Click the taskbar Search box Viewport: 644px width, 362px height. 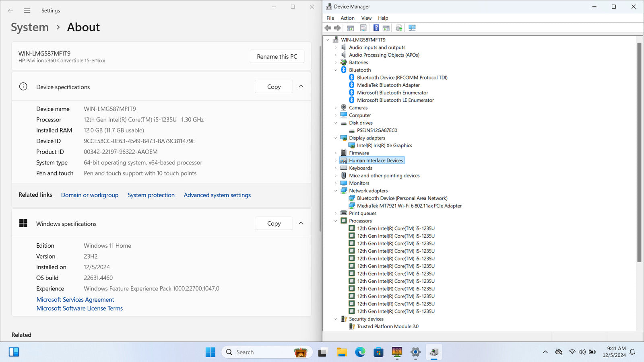coord(266,352)
